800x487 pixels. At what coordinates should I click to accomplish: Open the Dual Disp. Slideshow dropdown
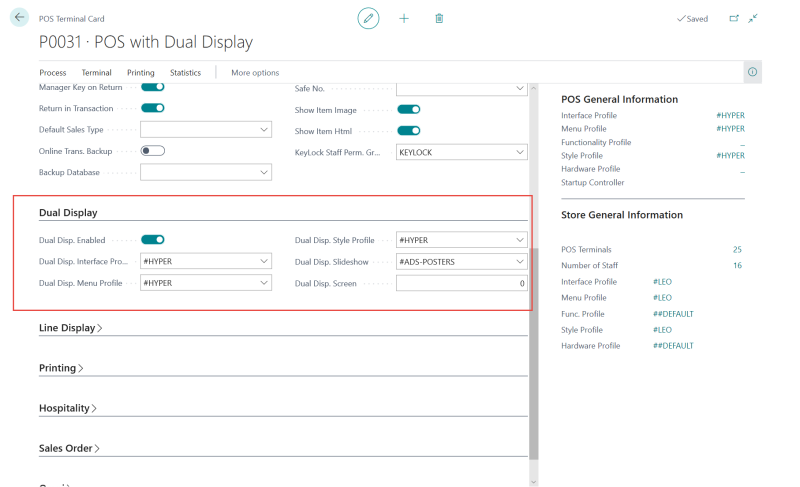519,262
